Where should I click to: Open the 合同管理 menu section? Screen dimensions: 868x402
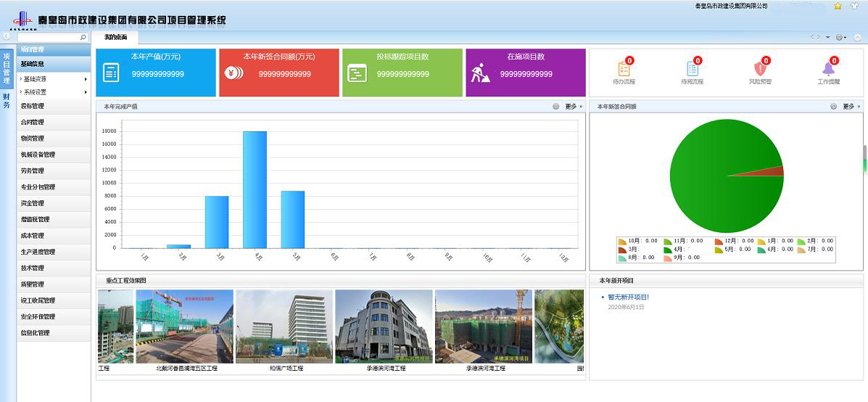tap(33, 122)
